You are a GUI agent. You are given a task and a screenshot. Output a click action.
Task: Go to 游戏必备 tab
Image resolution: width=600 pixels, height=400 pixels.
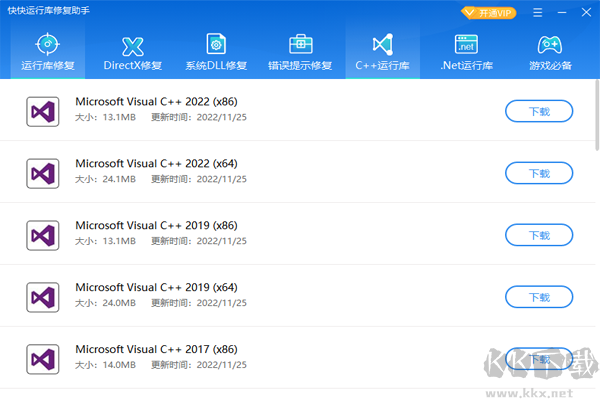point(550,52)
